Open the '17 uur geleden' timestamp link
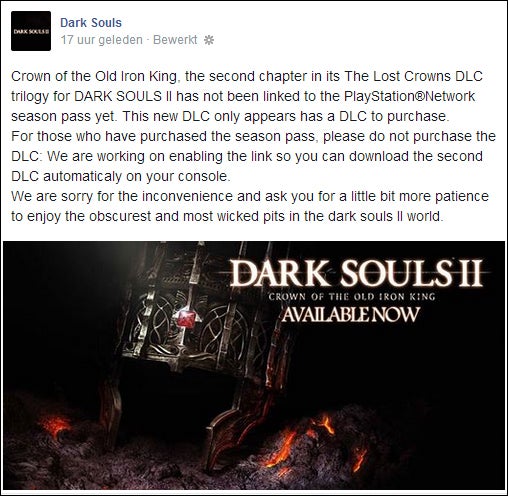 click(102, 40)
